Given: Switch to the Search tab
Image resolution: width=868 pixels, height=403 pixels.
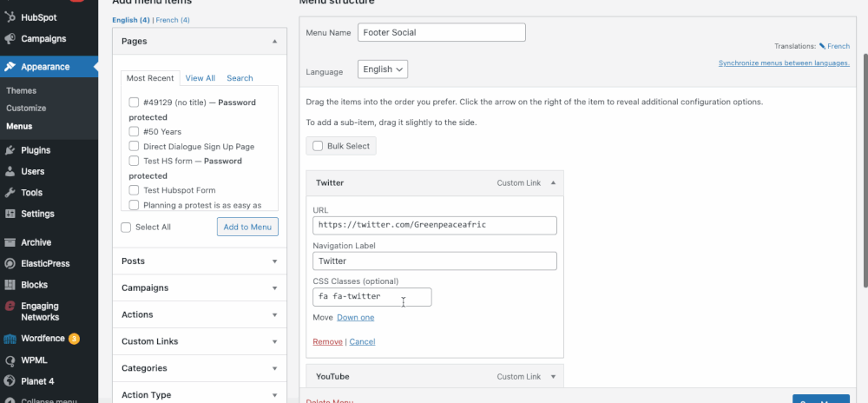Looking at the screenshot, I should pyautogui.click(x=240, y=78).
